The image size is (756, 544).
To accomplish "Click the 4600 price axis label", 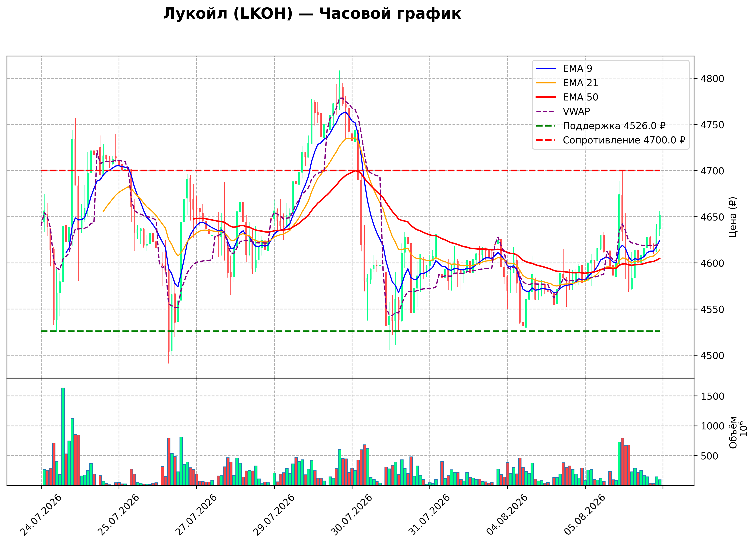I will pos(712,263).
